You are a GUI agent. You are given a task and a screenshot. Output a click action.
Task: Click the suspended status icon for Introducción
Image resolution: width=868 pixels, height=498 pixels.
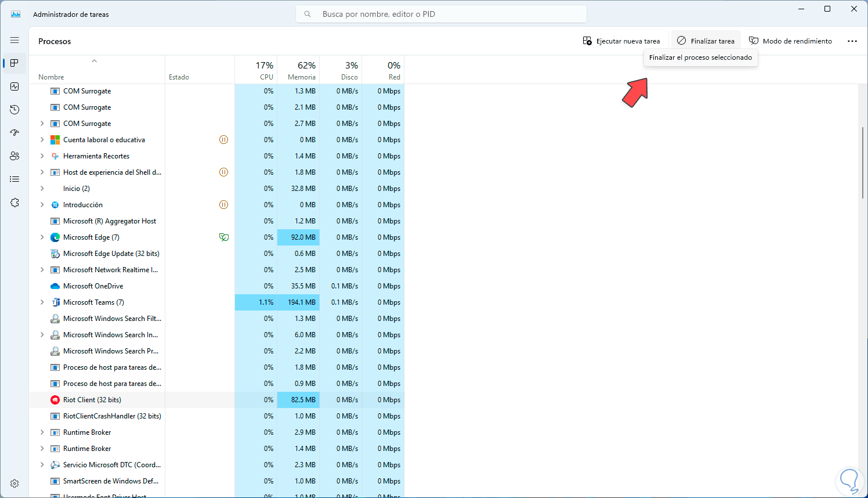pos(223,205)
